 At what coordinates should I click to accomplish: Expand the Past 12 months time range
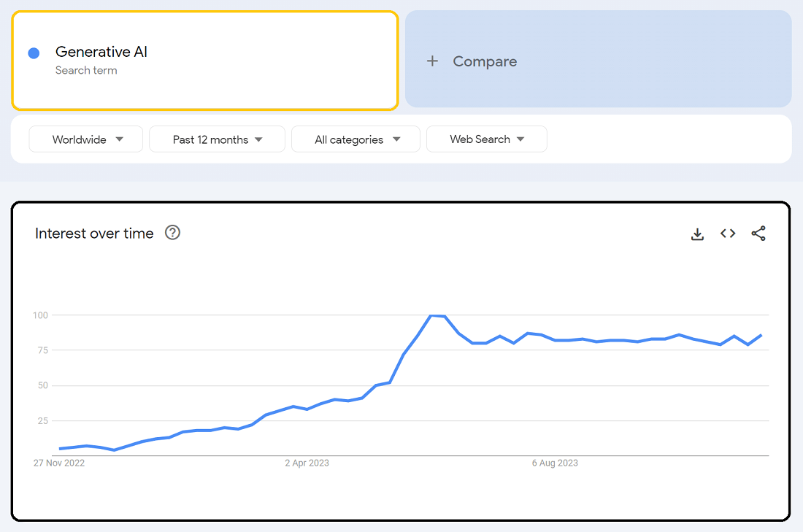[x=217, y=139]
